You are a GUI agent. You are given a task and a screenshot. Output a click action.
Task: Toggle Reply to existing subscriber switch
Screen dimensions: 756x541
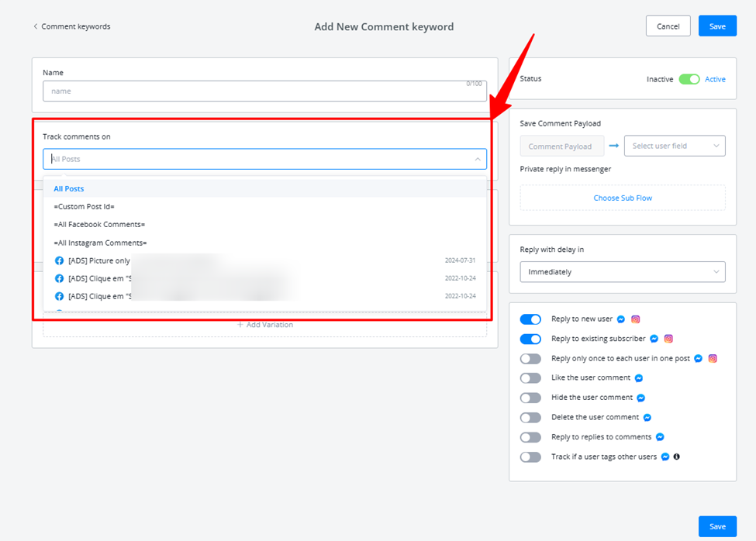(530, 339)
